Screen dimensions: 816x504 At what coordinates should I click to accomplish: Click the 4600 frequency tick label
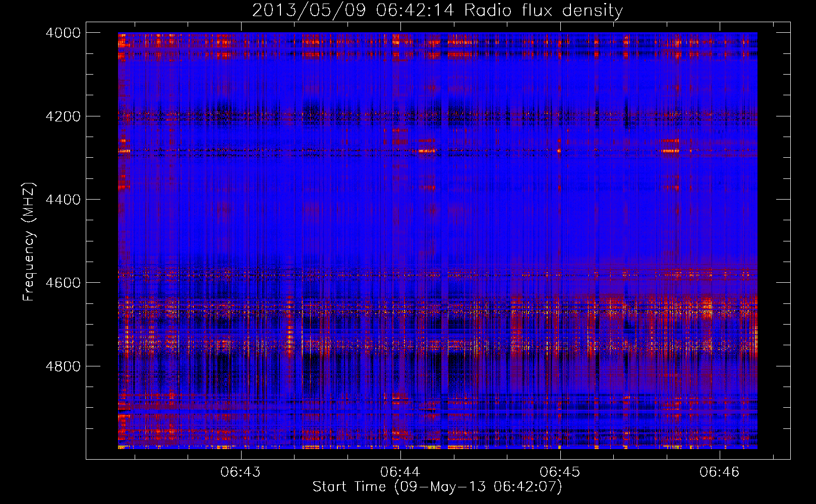pyautogui.click(x=63, y=283)
